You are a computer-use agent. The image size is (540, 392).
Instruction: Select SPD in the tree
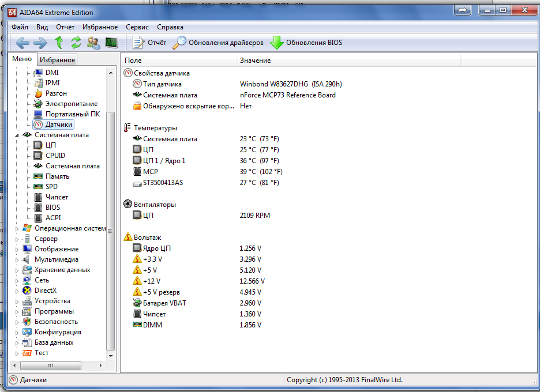pos(51,187)
